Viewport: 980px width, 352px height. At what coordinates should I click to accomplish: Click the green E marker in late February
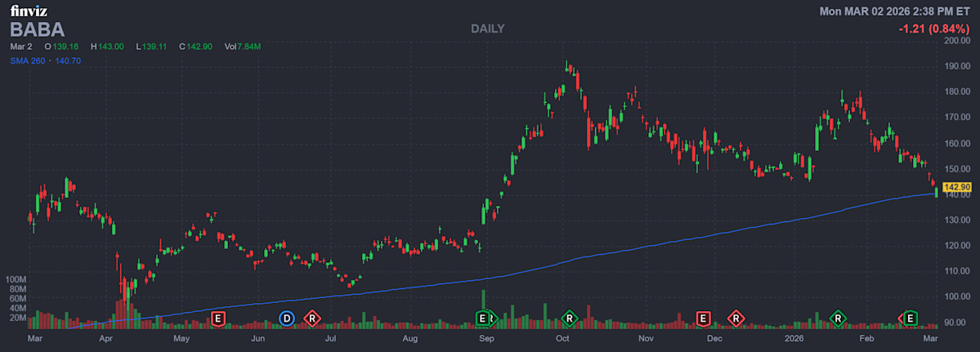pos(911,318)
